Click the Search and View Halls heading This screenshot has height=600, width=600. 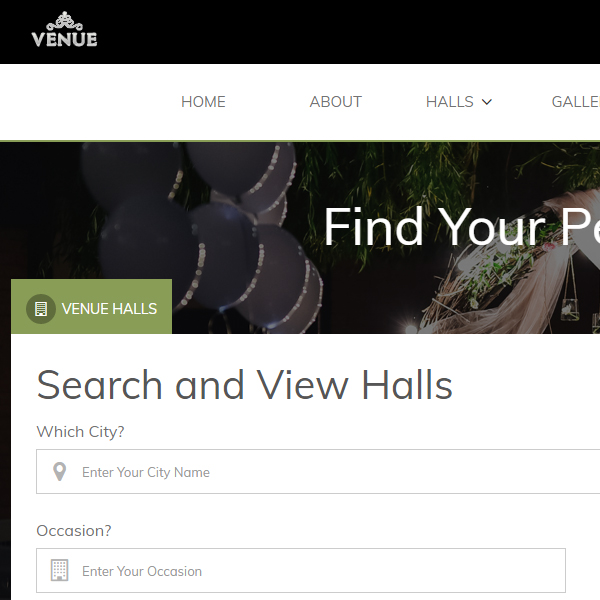245,385
